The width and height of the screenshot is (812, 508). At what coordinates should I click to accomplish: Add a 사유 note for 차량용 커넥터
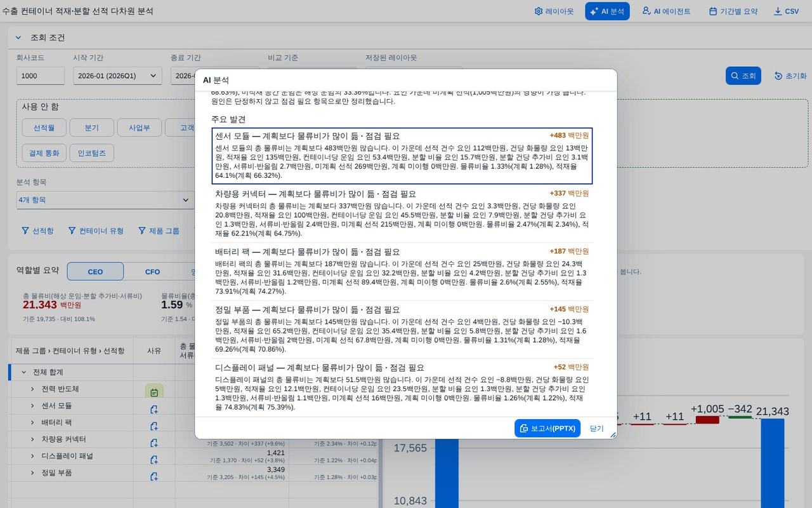(154, 443)
